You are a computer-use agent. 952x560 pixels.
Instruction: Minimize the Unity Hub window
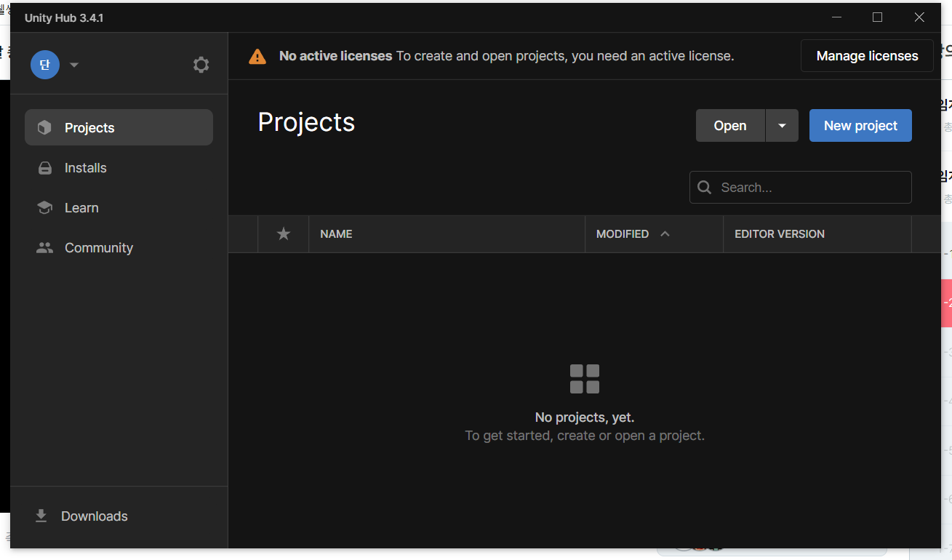pyautogui.click(x=837, y=17)
